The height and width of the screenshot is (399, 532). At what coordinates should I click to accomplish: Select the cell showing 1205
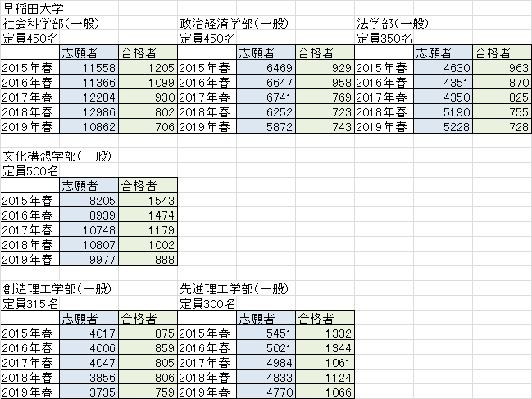(x=148, y=67)
